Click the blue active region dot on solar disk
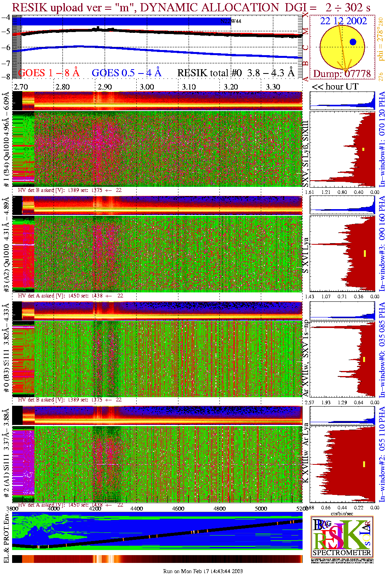 point(353,42)
